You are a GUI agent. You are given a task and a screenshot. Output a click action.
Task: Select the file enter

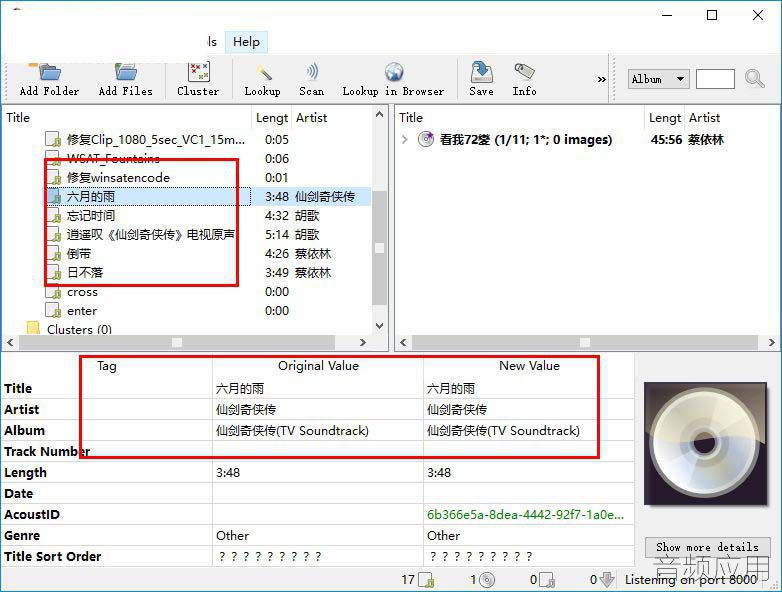coord(82,311)
